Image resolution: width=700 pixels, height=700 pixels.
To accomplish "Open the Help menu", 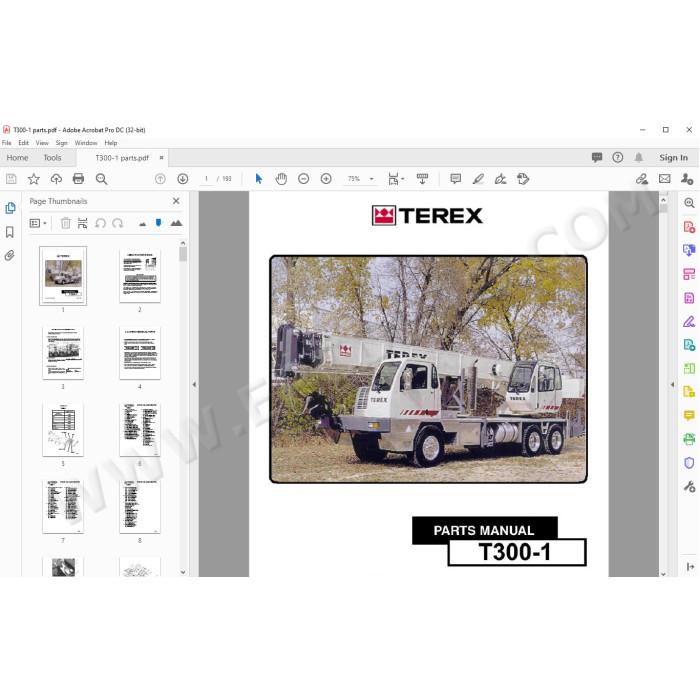I will pos(111,143).
